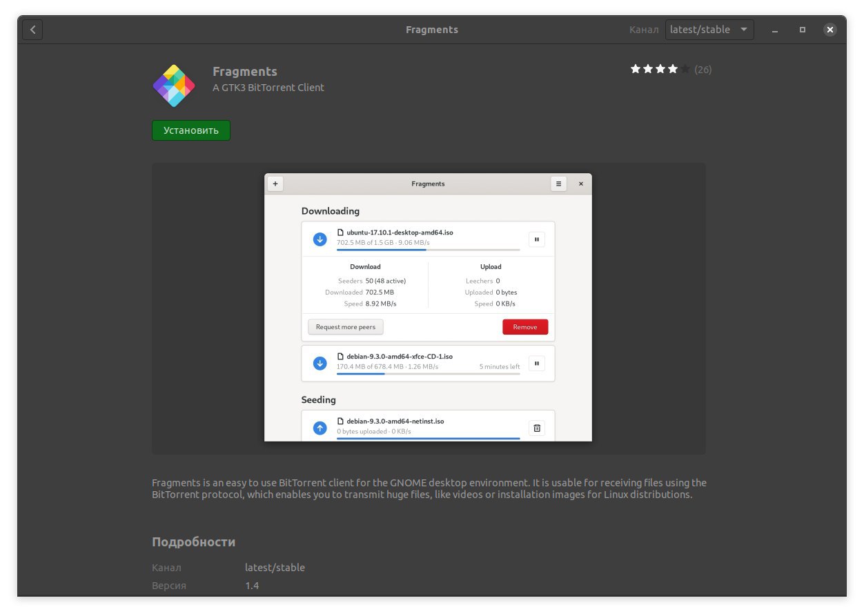The height and width of the screenshot is (616, 864).
Task: Click the debian xfce-CD-1 download arrow icon
Action: [320, 363]
